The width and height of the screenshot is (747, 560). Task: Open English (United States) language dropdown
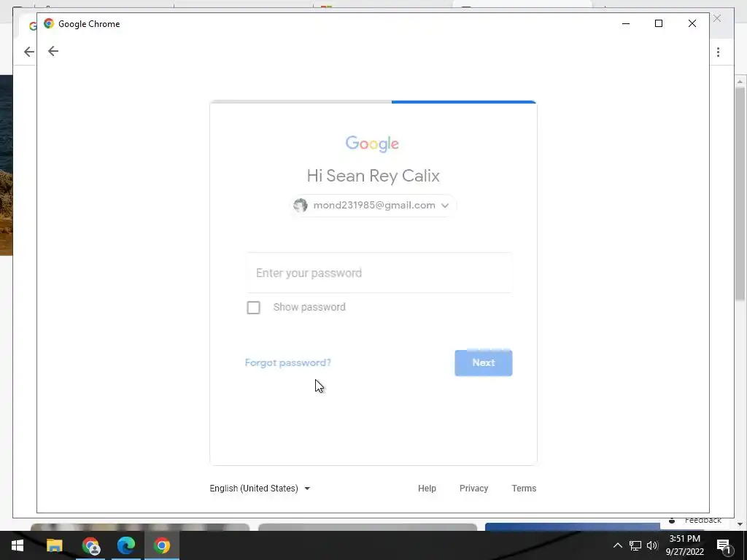pyautogui.click(x=260, y=488)
